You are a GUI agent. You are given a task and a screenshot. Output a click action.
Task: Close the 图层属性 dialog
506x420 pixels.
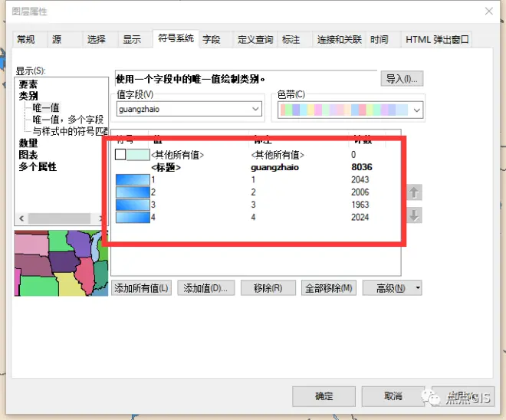(489, 11)
